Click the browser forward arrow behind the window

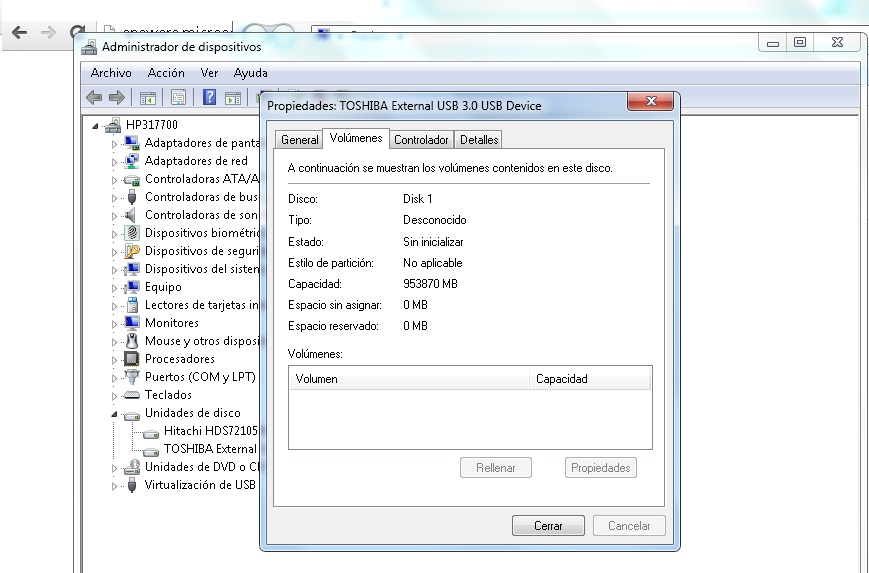(x=48, y=33)
